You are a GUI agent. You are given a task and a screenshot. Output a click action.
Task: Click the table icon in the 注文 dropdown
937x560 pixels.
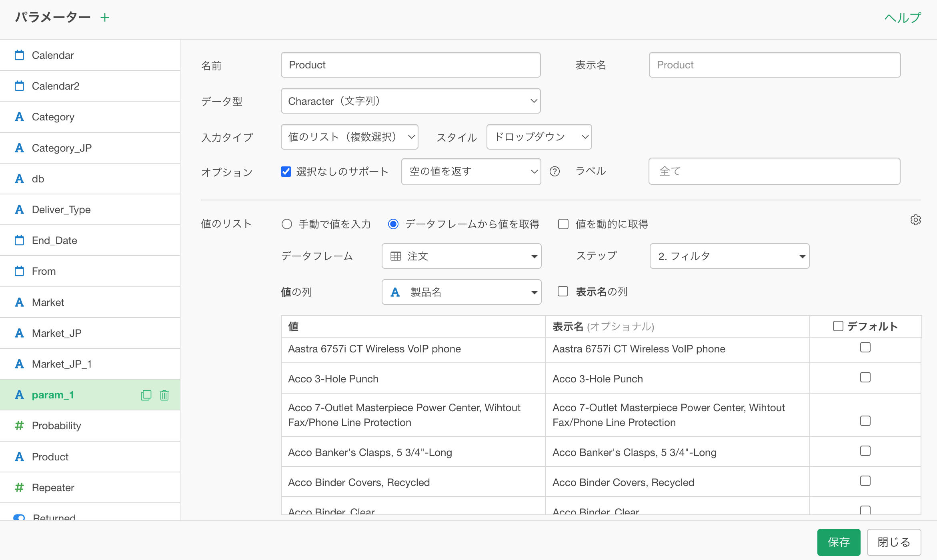(x=396, y=256)
